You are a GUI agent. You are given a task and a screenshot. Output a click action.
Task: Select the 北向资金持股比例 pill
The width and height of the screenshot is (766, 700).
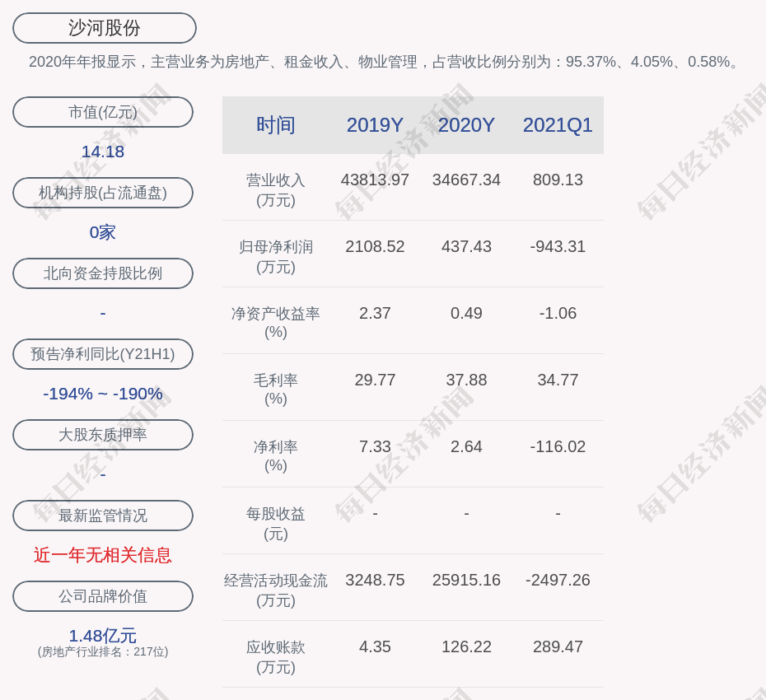[x=103, y=273]
